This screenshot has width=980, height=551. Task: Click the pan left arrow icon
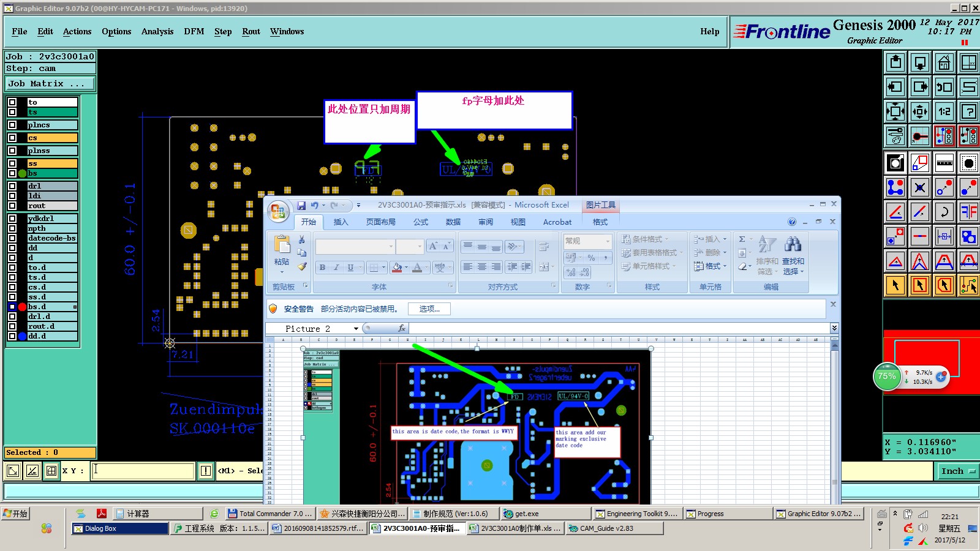click(x=895, y=87)
